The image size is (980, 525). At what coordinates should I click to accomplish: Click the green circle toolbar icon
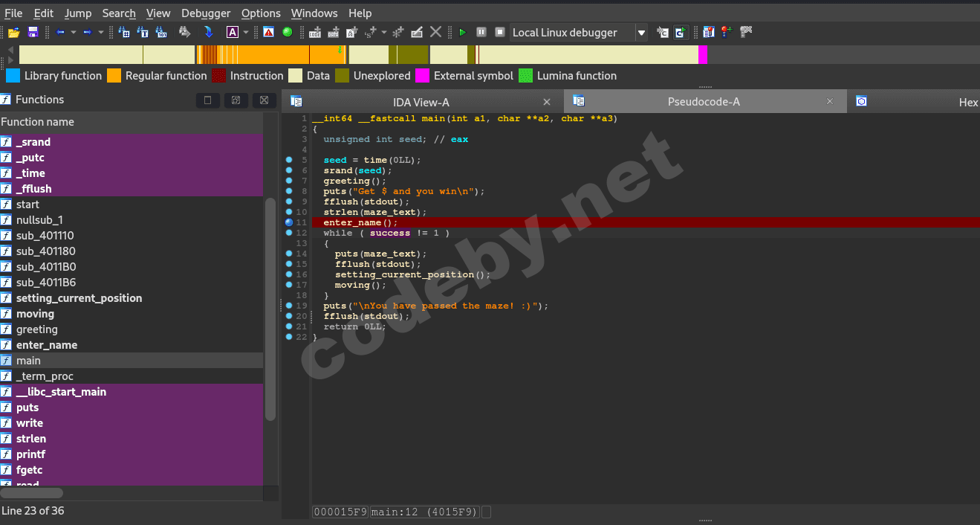[x=287, y=32]
